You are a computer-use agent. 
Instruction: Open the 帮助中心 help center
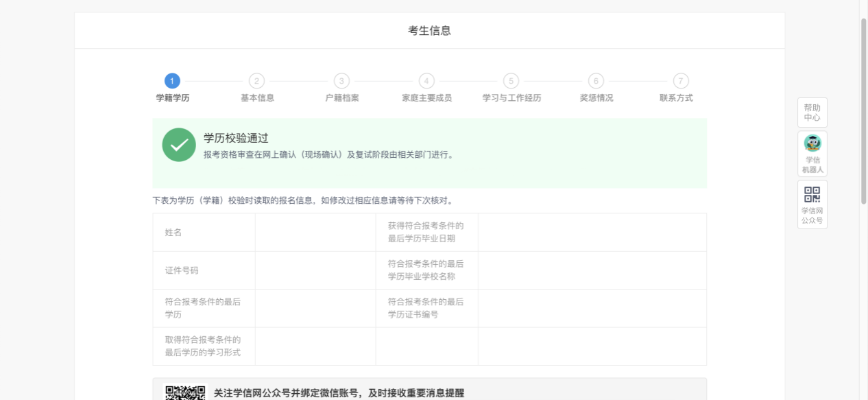[x=812, y=113]
